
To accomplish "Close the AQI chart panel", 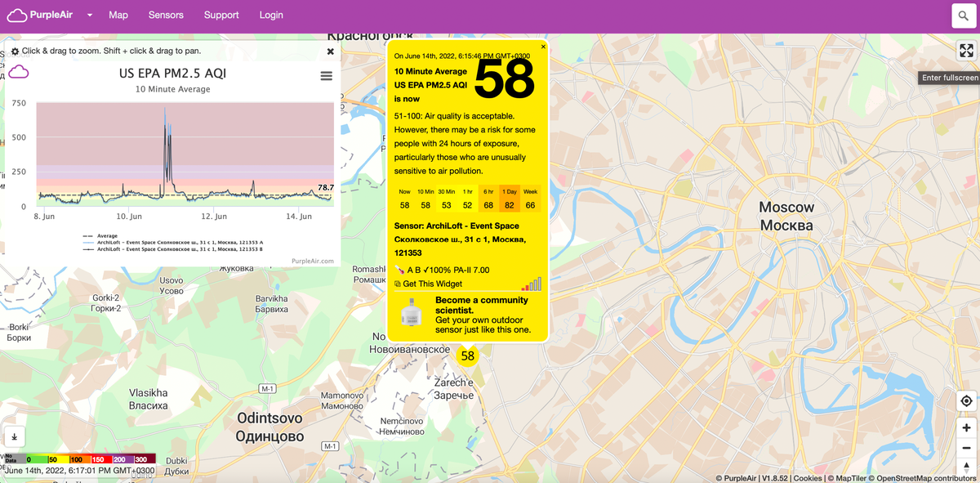I will coord(330,51).
